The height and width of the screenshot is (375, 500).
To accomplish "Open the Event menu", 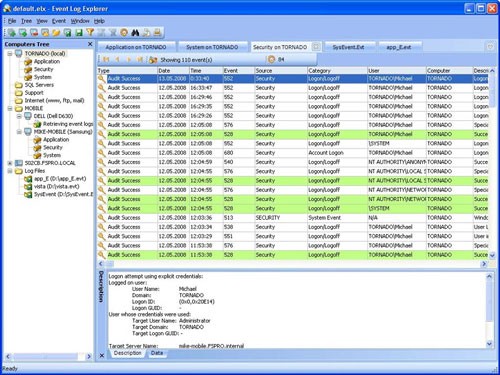I will click(59, 21).
